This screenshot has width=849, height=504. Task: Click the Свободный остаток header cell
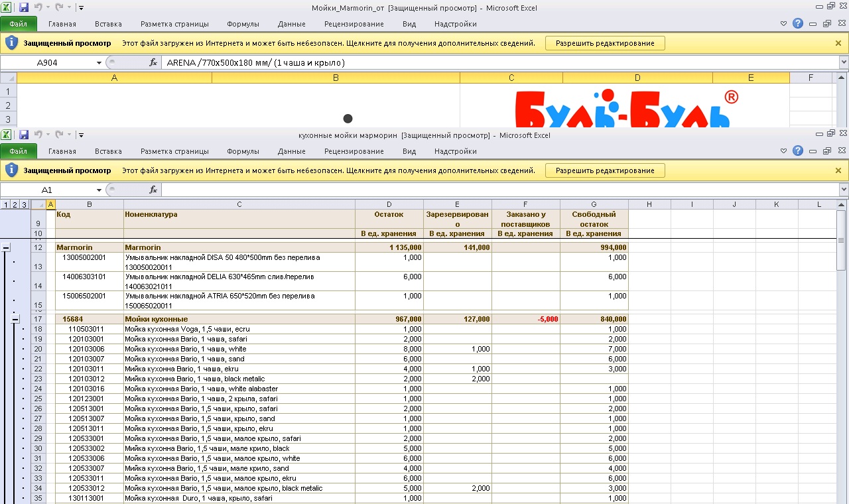594,220
